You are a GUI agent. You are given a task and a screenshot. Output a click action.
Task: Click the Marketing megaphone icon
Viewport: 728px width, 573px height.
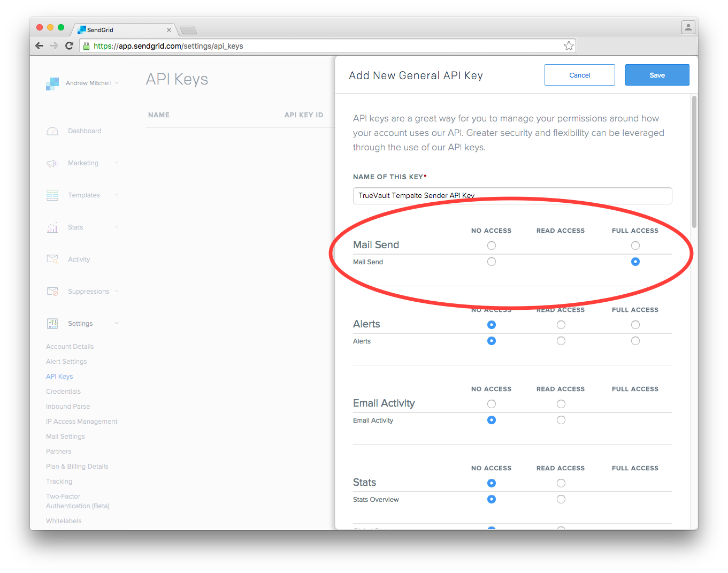52,163
